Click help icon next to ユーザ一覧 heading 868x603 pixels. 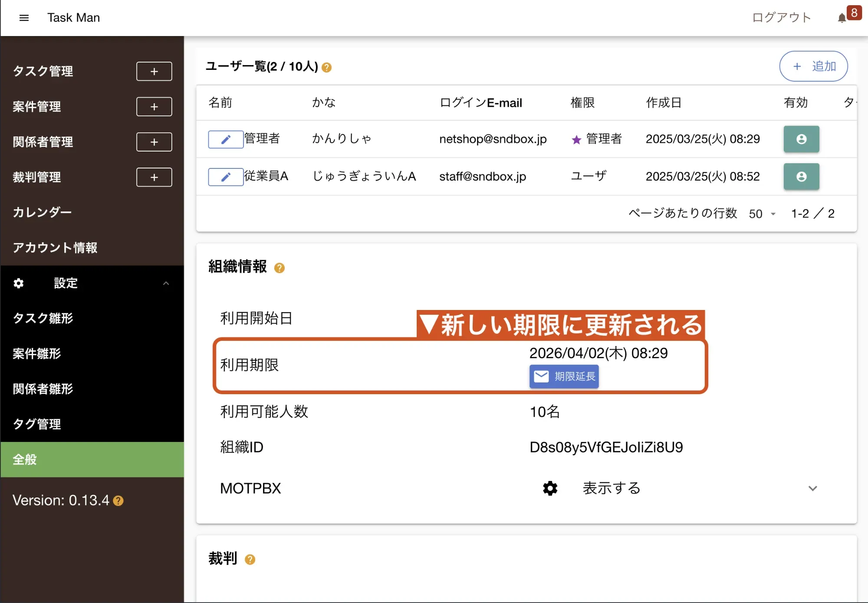point(327,67)
